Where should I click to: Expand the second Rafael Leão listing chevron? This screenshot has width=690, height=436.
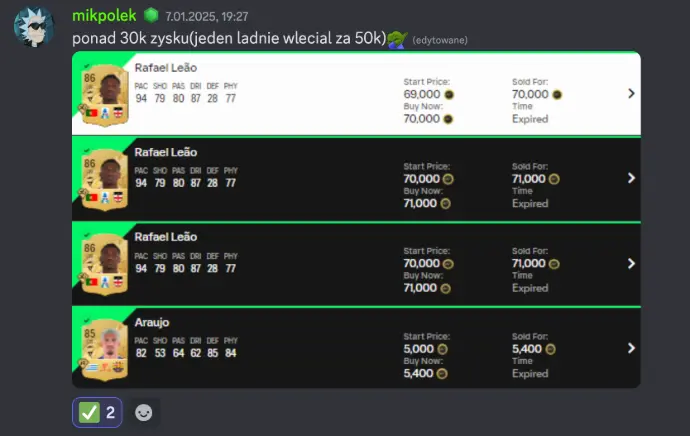[x=631, y=178]
